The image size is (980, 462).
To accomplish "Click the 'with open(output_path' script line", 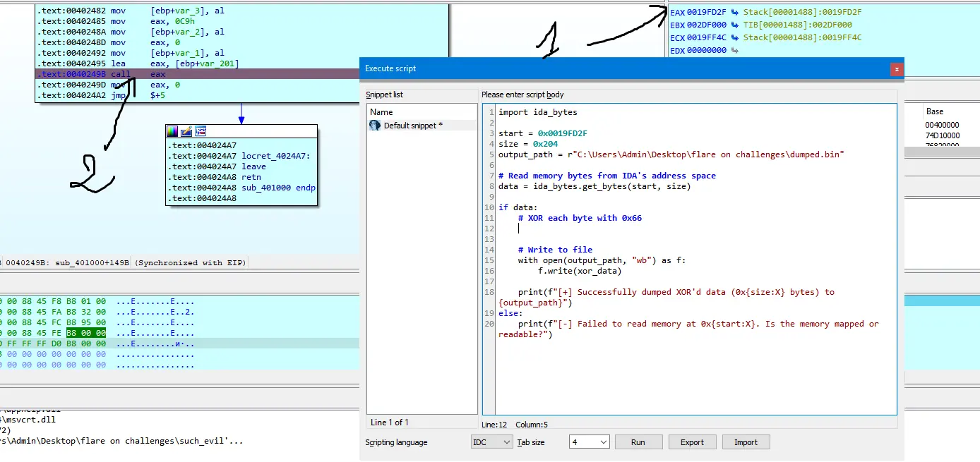I will (x=602, y=260).
